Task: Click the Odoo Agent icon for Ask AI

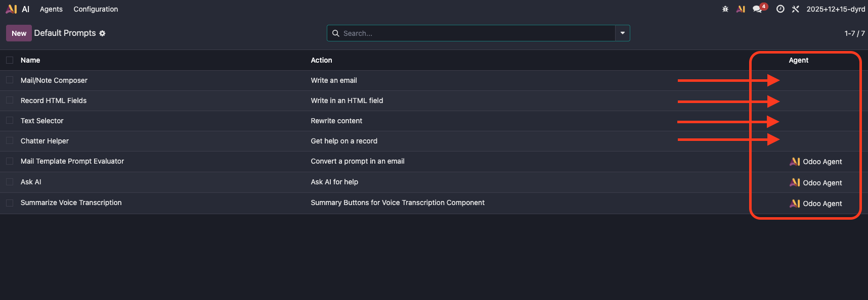Action: [795, 182]
